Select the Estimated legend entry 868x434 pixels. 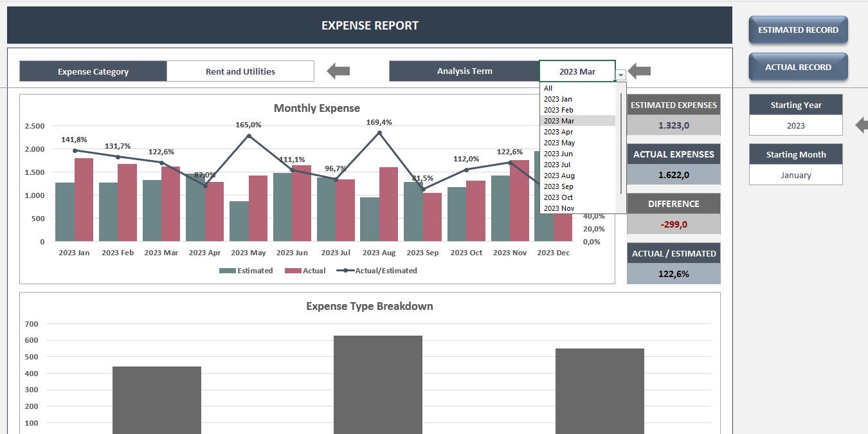tap(246, 271)
